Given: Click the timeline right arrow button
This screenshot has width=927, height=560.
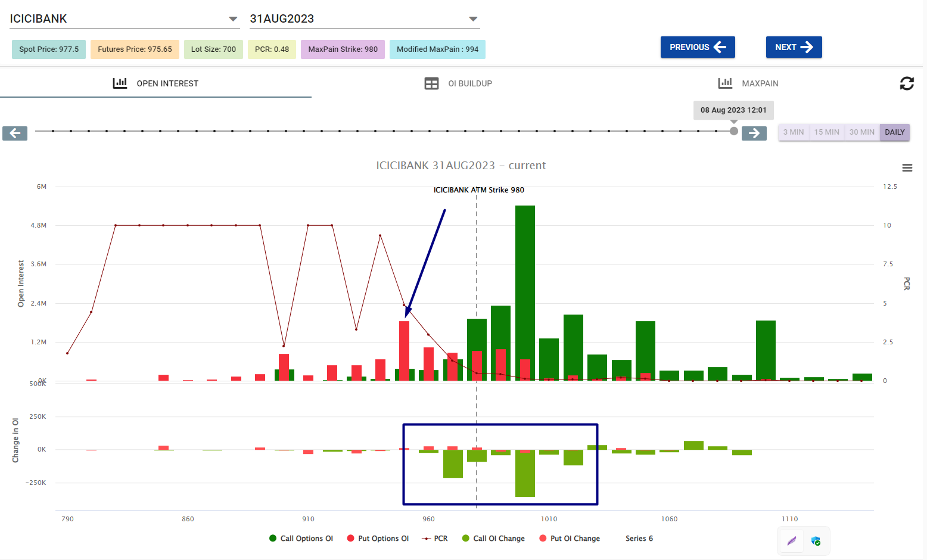Looking at the screenshot, I should pyautogui.click(x=754, y=133).
